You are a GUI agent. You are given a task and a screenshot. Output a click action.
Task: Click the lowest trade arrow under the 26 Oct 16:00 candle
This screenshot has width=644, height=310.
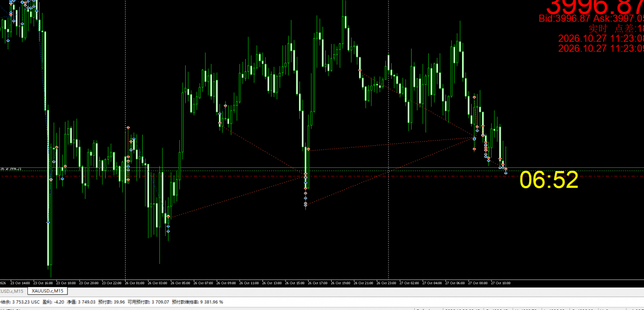click(x=305, y=204)
